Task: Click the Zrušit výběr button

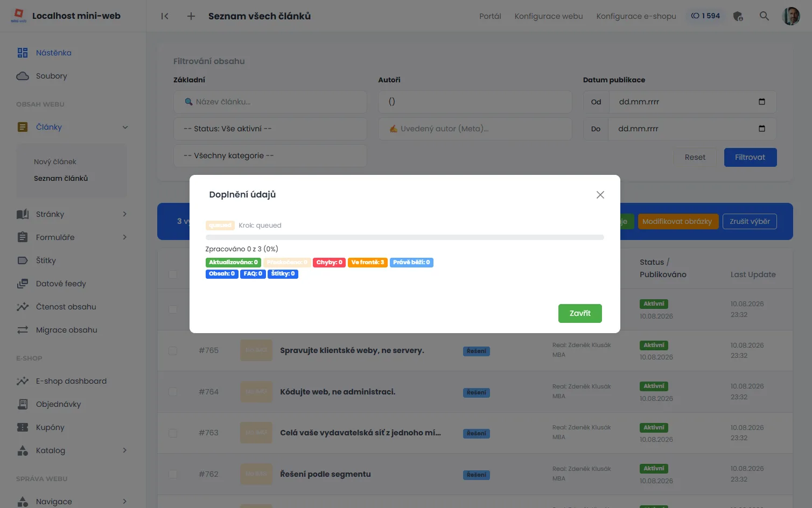Action: [x=750, y=221]
